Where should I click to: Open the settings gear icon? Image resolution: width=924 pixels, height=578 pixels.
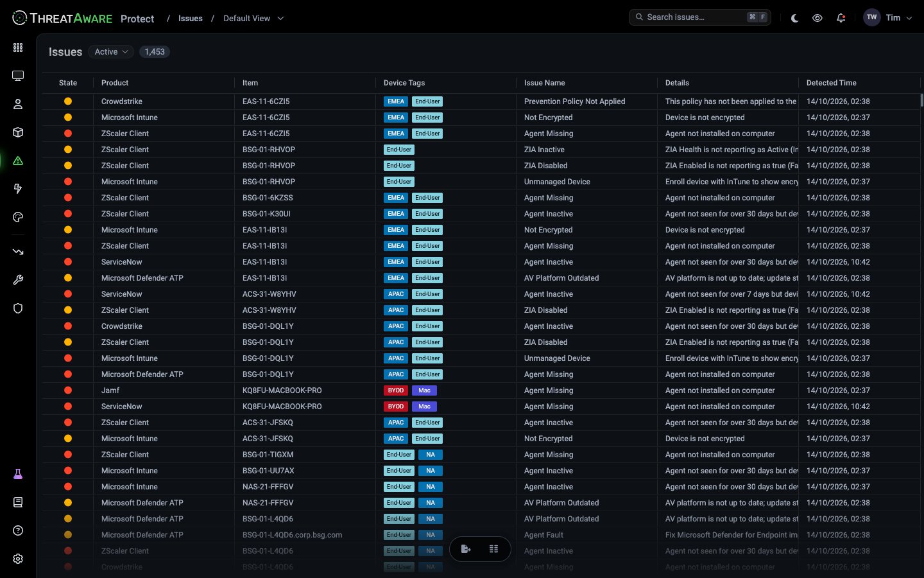pos(18,559)
